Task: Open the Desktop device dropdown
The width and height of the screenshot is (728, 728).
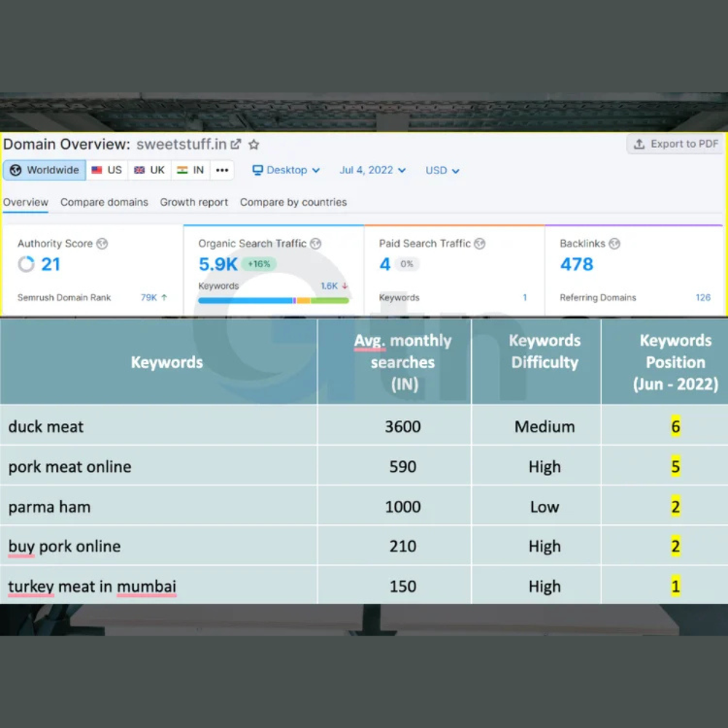Action: (x=286, y=170)
